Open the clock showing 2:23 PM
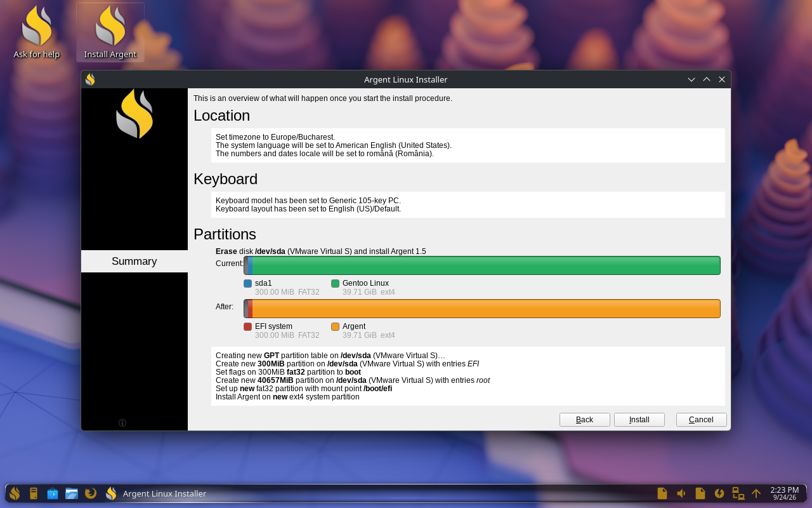This screenshot has width=812, height=508. 784,493
